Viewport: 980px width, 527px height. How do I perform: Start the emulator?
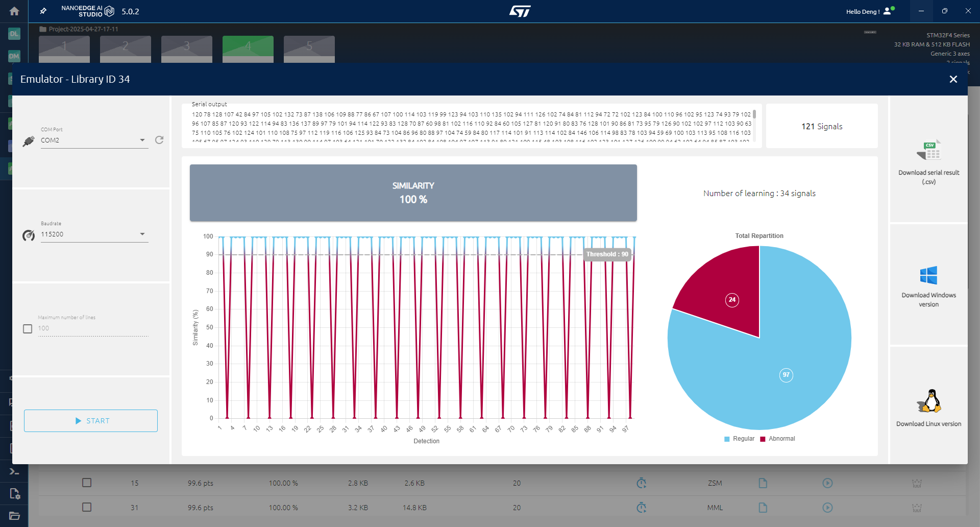click(x=91, y=421)
